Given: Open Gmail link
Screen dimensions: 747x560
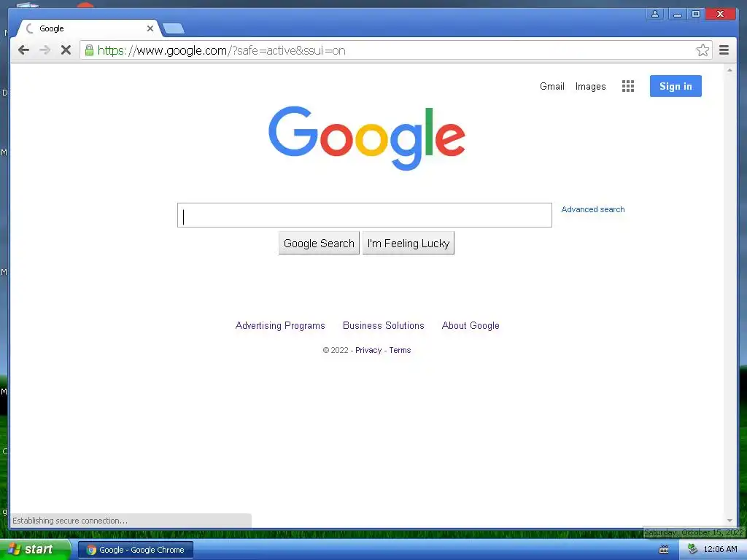Looking at the screenshot, I should pyautogui.click(x=551, y=86).
